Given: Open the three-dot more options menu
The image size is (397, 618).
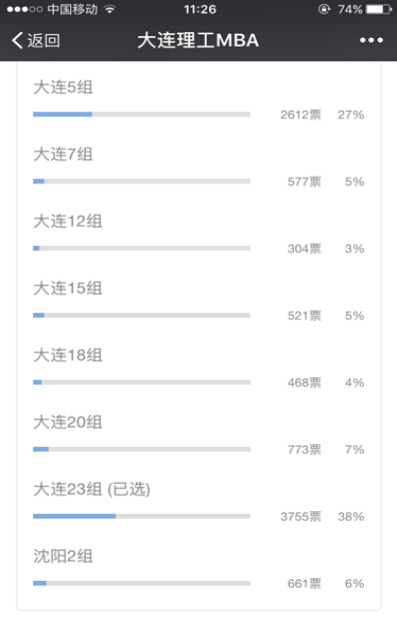Looking at the screenshot, I should click(x=371, y=40).
